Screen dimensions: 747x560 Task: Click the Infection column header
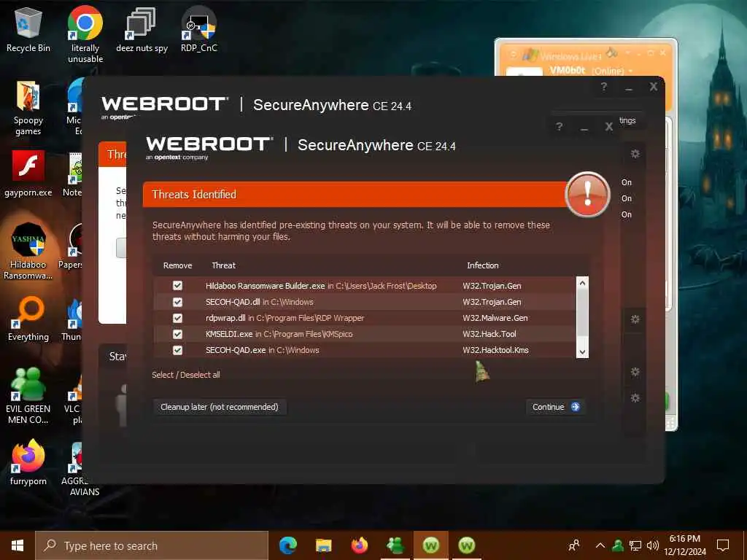pyautogui.click(x=483, y=265)
